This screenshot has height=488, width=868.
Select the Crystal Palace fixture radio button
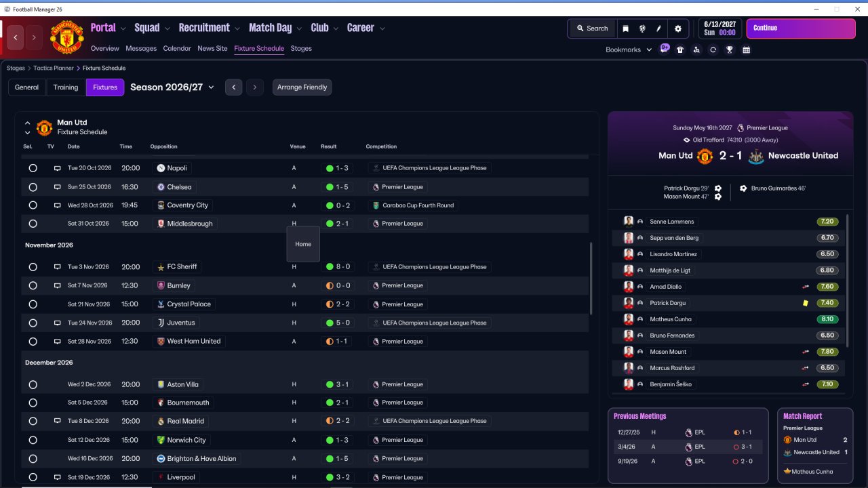point(33,304)
